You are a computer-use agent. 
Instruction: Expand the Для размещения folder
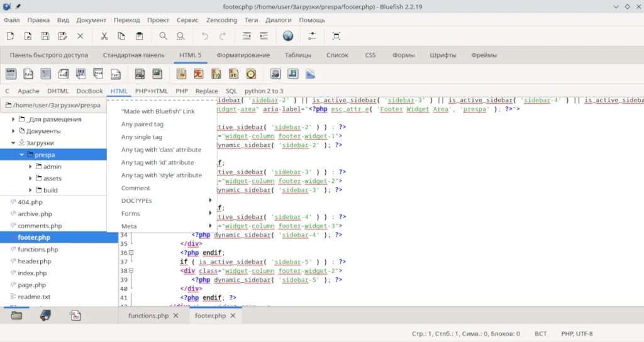pyautogui.click(x=13, y=119)
